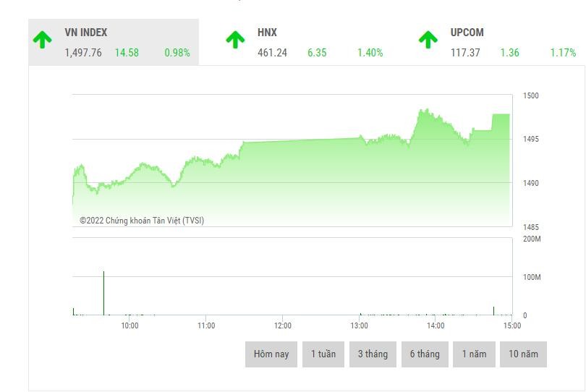Click the UPCOM 1.17% change value
The height and width of the screenshot is (392, 586).
562,53
